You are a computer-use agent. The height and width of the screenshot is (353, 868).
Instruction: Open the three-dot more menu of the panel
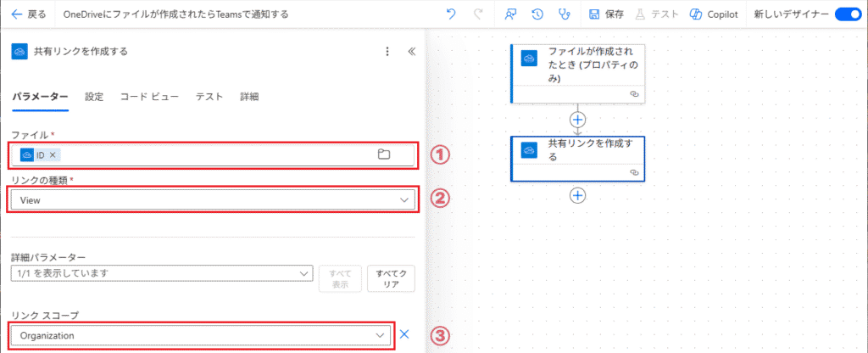click(387, 52)
